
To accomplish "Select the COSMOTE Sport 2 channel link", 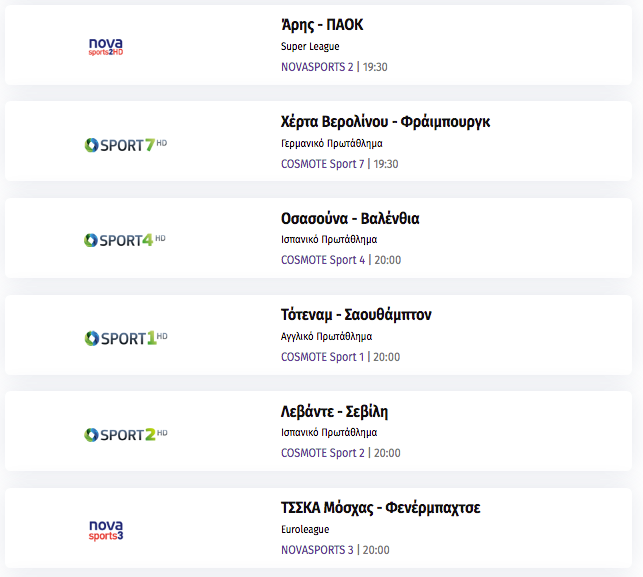I will (x=323, y=453).
